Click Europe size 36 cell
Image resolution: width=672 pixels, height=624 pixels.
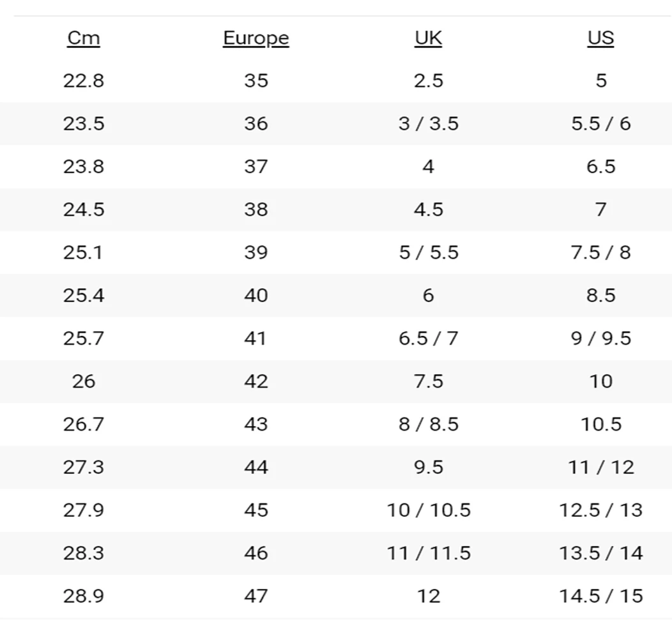[256, 124]
